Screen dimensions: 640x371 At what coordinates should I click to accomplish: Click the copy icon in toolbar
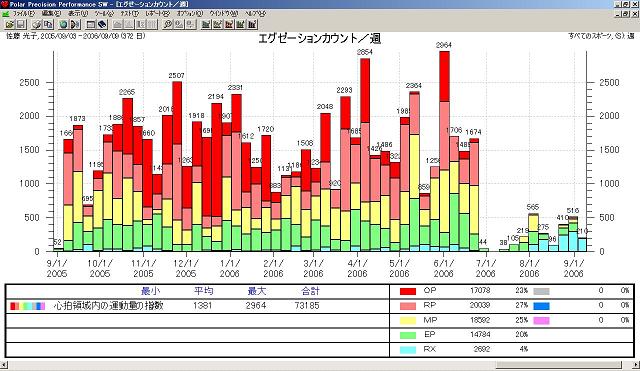pos(48,24)
